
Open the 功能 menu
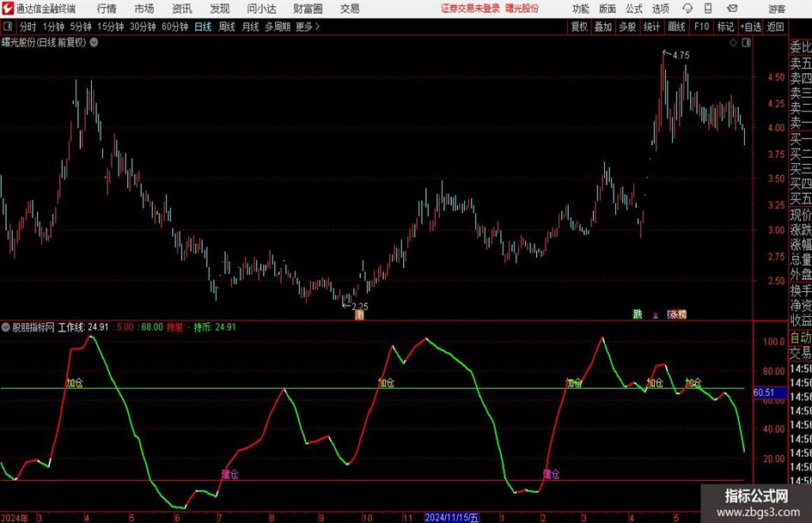coord(581,9)
